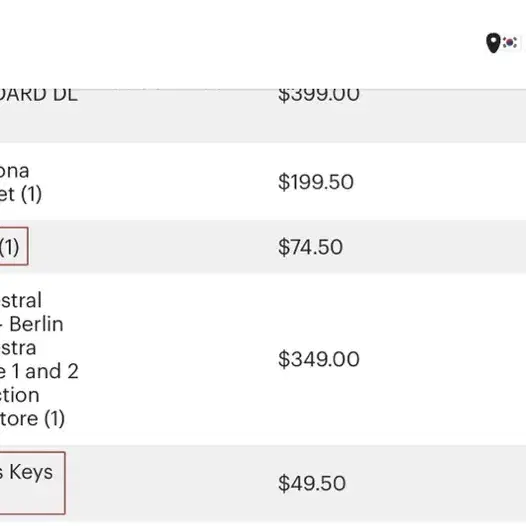Click the 'stra' line below Berlin
Image resolution: width=526 pixels, height=526 pixels.
18,348
